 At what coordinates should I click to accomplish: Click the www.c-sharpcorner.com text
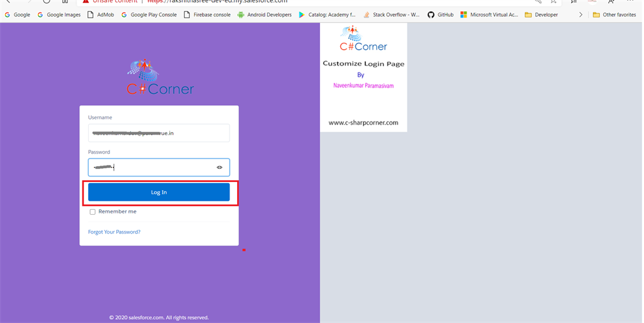coord(364,122)
